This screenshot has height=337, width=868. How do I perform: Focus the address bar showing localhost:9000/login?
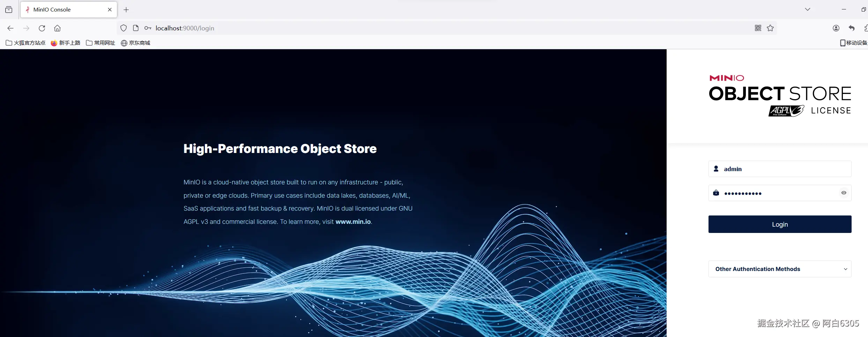pos(447,28)
